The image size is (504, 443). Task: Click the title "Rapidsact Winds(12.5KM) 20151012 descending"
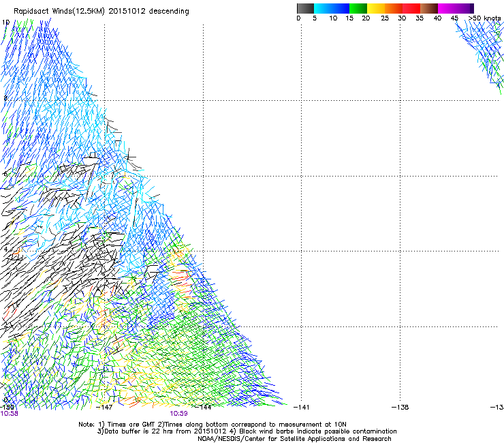tap(101, 12)
